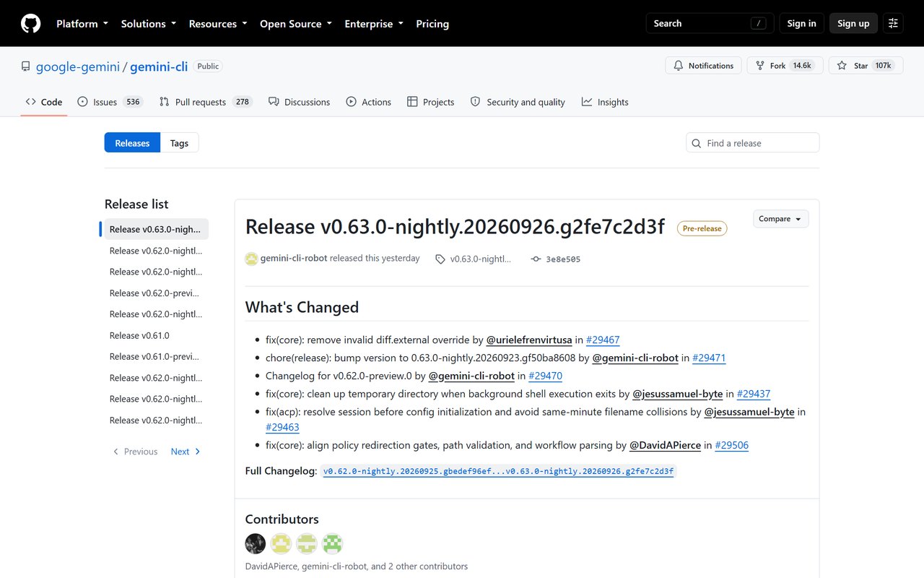Click the Sign up button

(853, 24)
